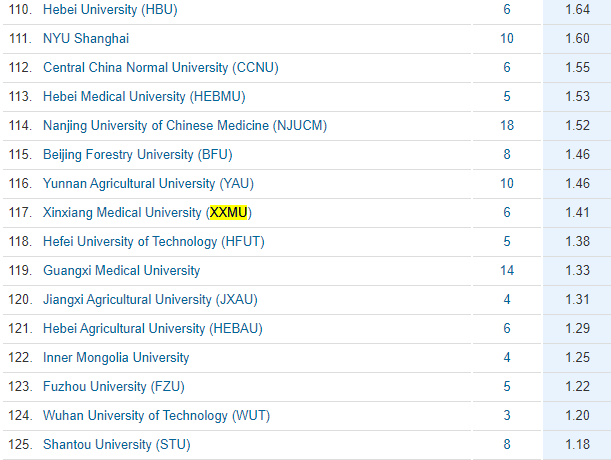The height and width of the screenshot is (460, 611).
Task: Select Hebei Medical University (HEBMU) entry
Action: 144,96
